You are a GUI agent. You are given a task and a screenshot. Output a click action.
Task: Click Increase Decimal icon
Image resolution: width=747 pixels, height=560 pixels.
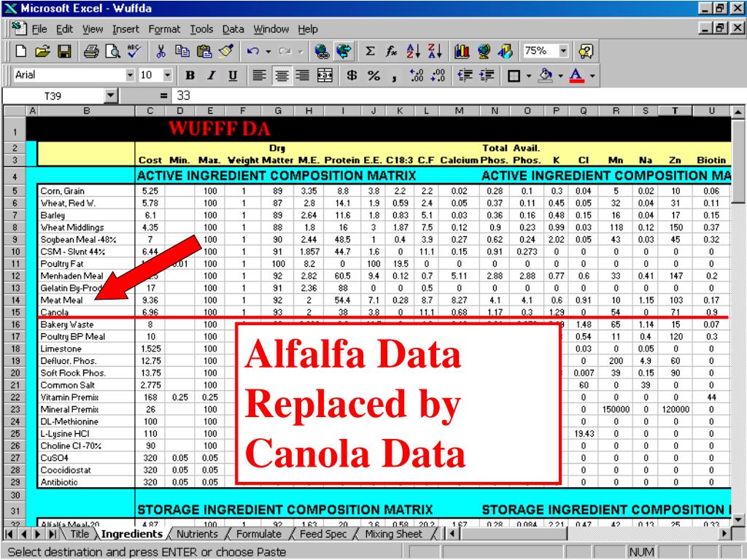417,75
